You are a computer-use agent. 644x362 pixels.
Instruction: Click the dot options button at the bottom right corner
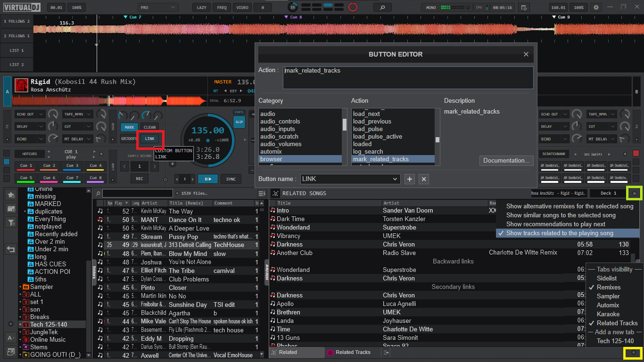634,352
